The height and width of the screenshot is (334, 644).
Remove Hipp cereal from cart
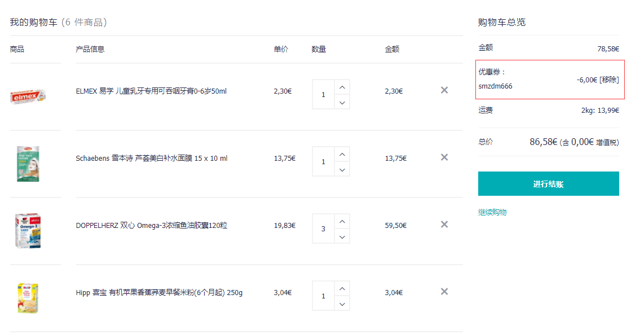[x=444, y=292]
